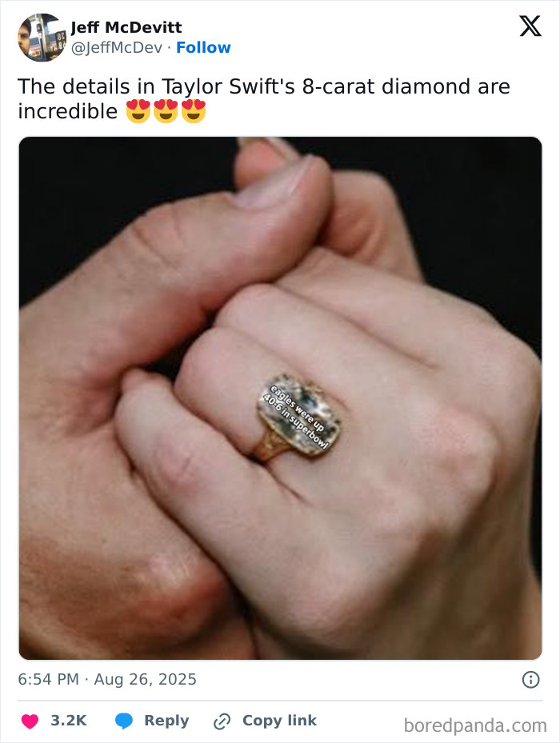Screen dimensions: 560x743
Task: Click the tweet text about the 8-carat diamond
Action: [x=264, y=98]
